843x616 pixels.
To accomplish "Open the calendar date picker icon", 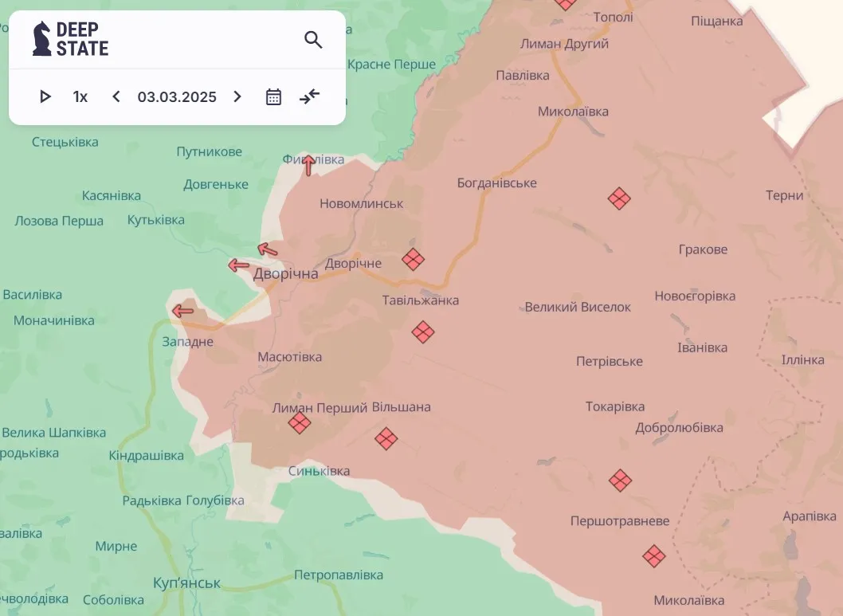I will click(x=273, y=96).
